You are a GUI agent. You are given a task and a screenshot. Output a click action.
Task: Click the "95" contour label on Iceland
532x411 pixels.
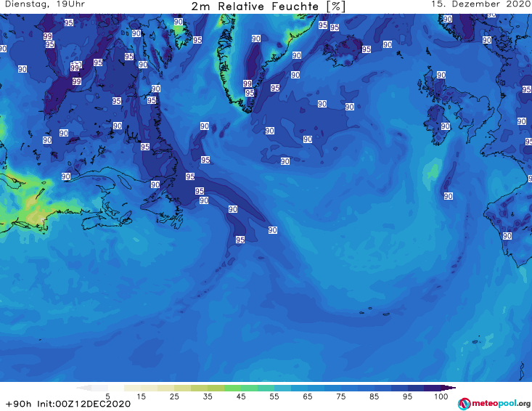pos(366,49)
